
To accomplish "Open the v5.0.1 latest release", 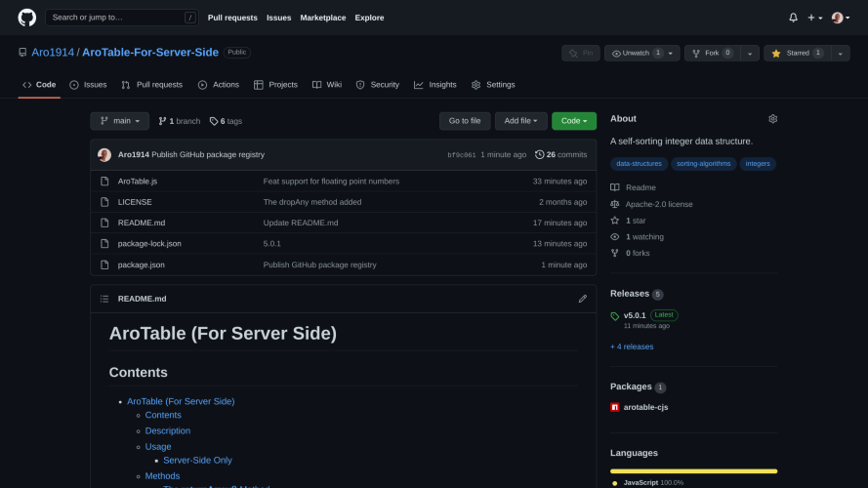I will click(635, 315).
